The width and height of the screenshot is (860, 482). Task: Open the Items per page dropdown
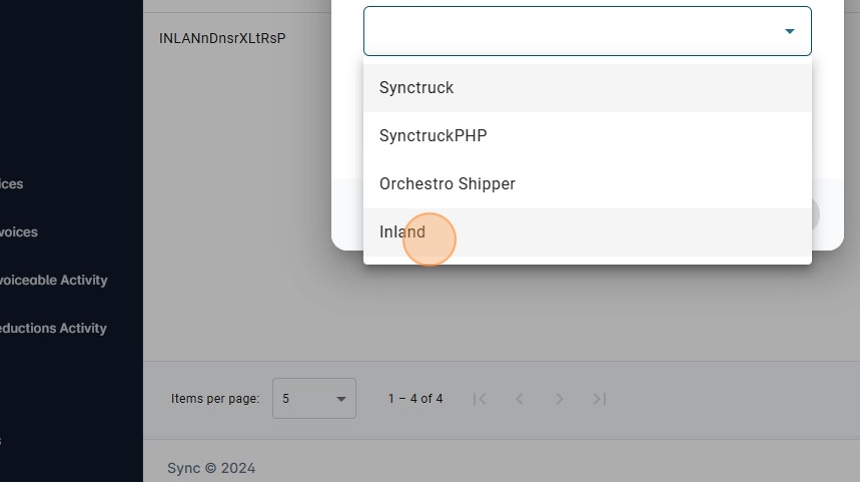314,399
